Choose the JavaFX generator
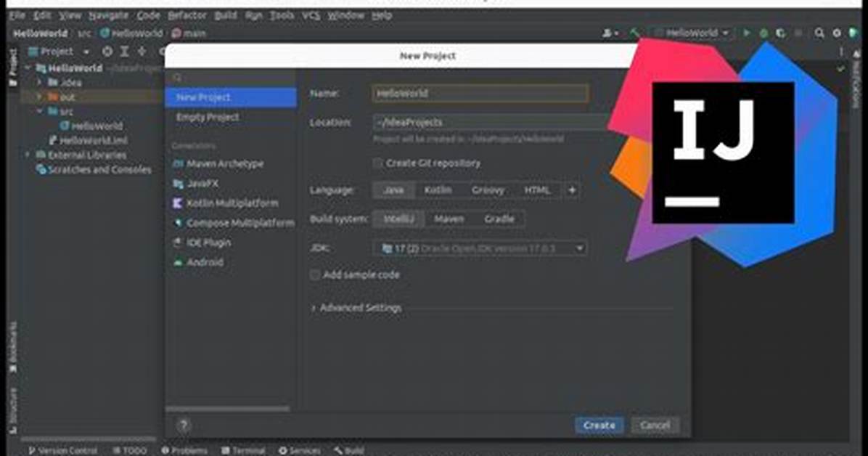 click(196, 184)
